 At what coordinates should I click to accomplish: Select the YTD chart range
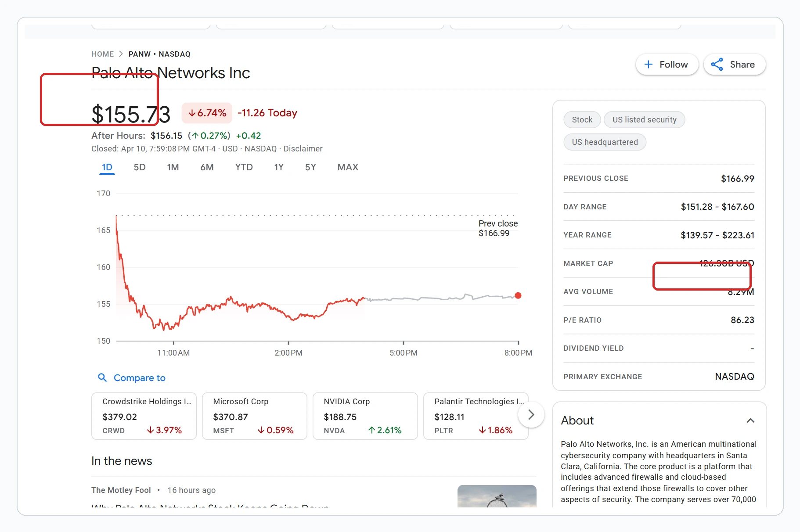[243, 167]
